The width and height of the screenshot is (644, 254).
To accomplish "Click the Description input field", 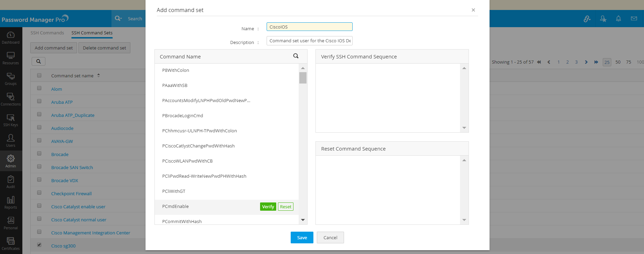I will (x=309, y=41).
